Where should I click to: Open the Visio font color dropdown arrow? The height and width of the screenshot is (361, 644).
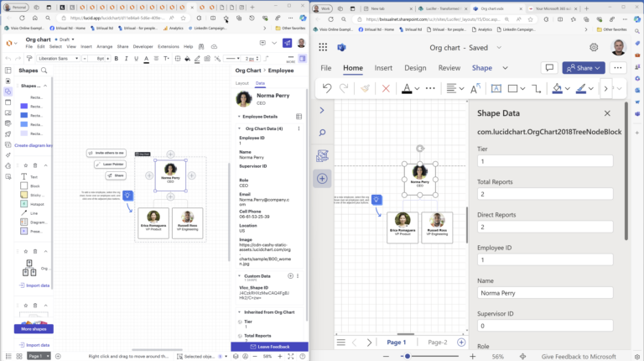[x=417, y=89]
